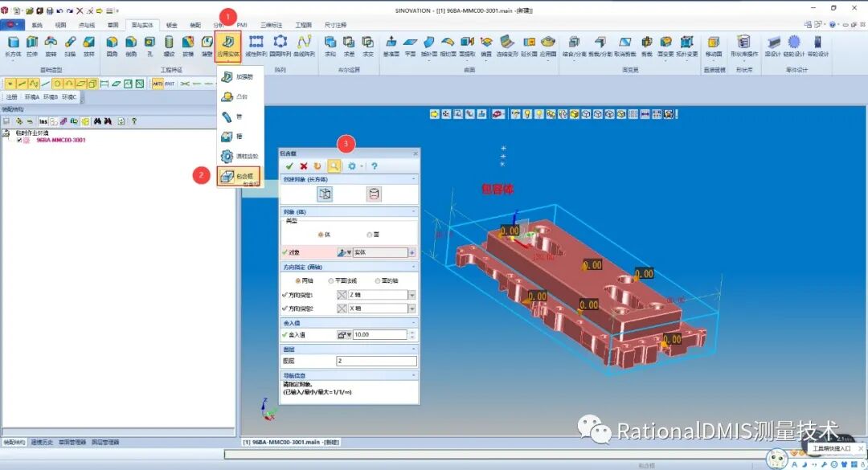Run the 求和 boolean union tool
Viewport: 868px width, 470px height.
pos(330,46)
